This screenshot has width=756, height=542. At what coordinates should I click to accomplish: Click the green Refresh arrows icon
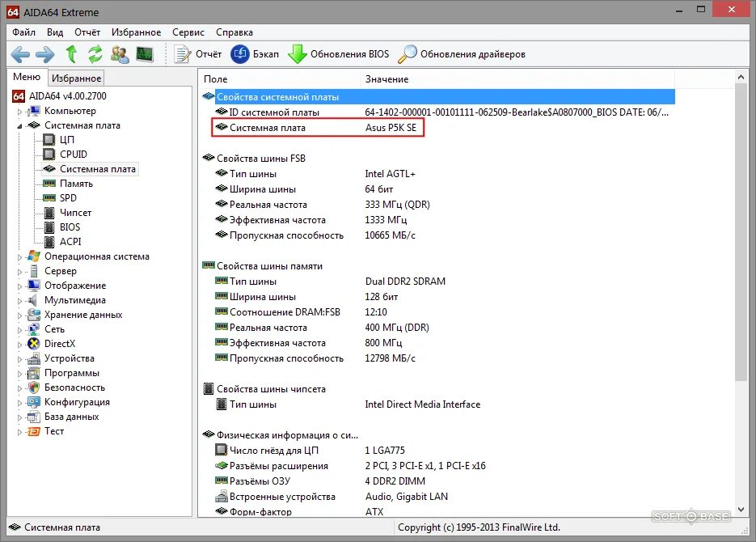(x=95, y=54)
